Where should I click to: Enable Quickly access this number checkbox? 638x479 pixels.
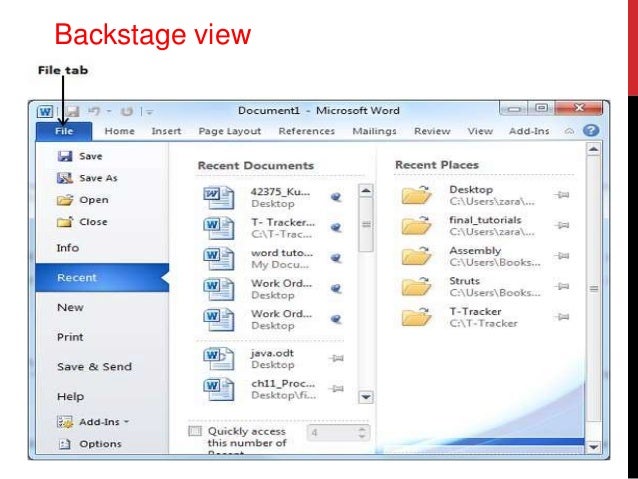(x=195, y=431)
